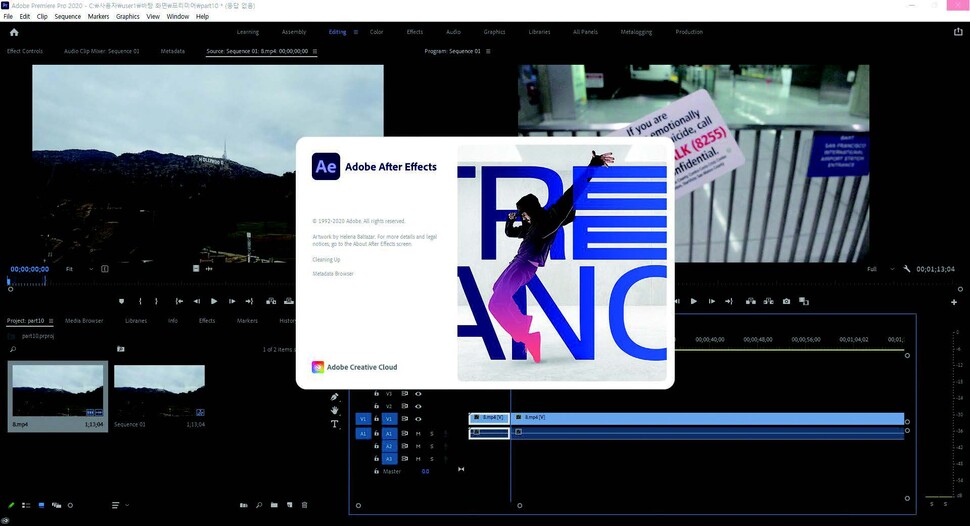The image size is (970, 526).
Task: Delete selected item with trash icon
Action: 304,505
